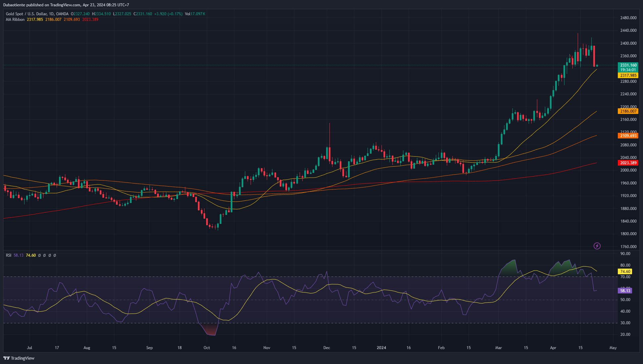The width and height of the screenshot is (643, 364).
Task: Click the 2400.000 price axis label
Action: point(628,43)
